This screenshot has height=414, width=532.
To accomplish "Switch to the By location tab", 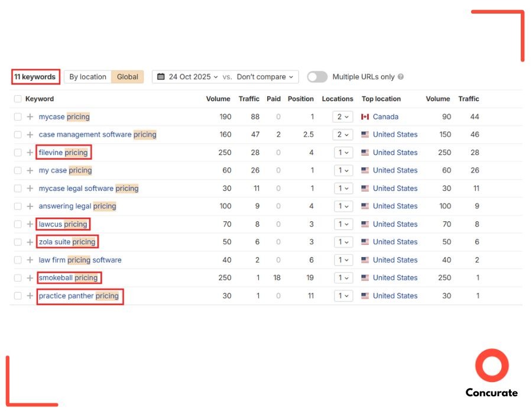I will 87,77.
